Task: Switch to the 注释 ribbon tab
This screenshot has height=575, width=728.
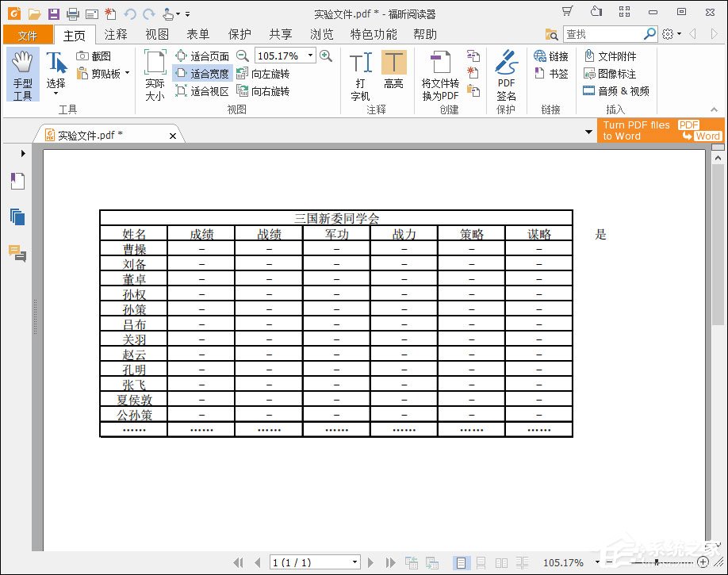Action: click(x=115, y=34)
